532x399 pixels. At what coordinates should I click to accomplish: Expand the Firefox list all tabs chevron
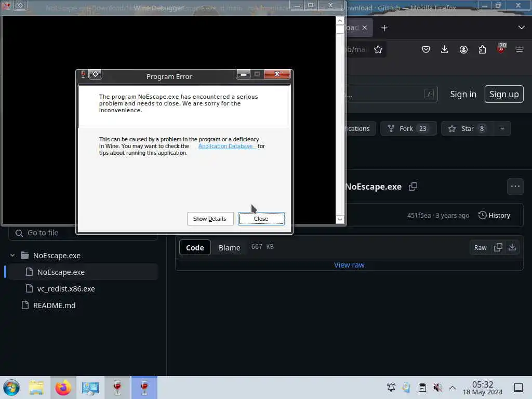coord(522,28)
